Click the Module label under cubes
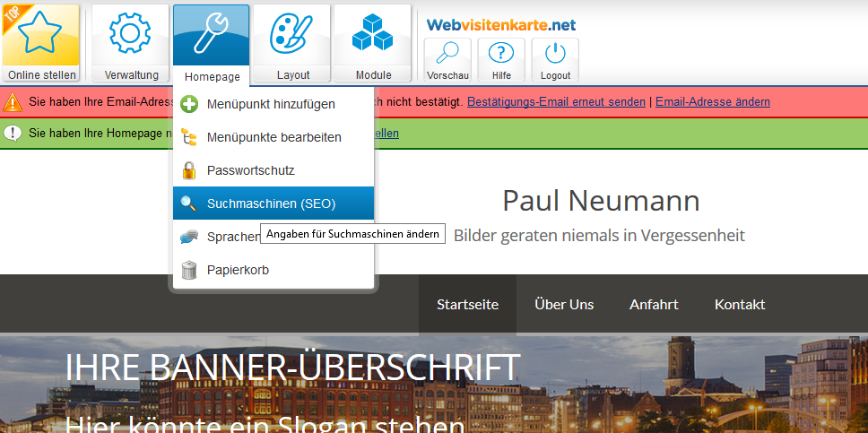Screen dimensions: 868x433 tap(374, 74)
